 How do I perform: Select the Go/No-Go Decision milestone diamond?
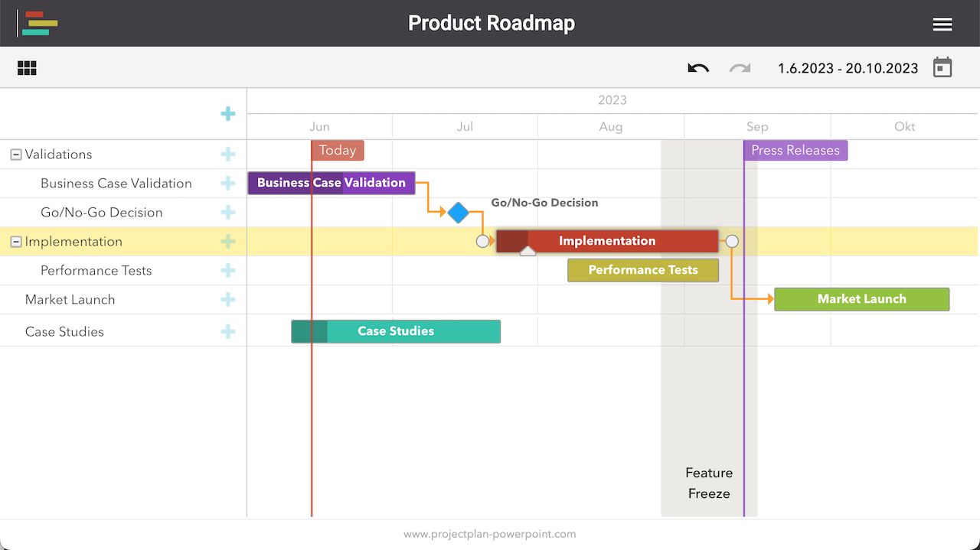pyautogui.click(x=458, y=213)
